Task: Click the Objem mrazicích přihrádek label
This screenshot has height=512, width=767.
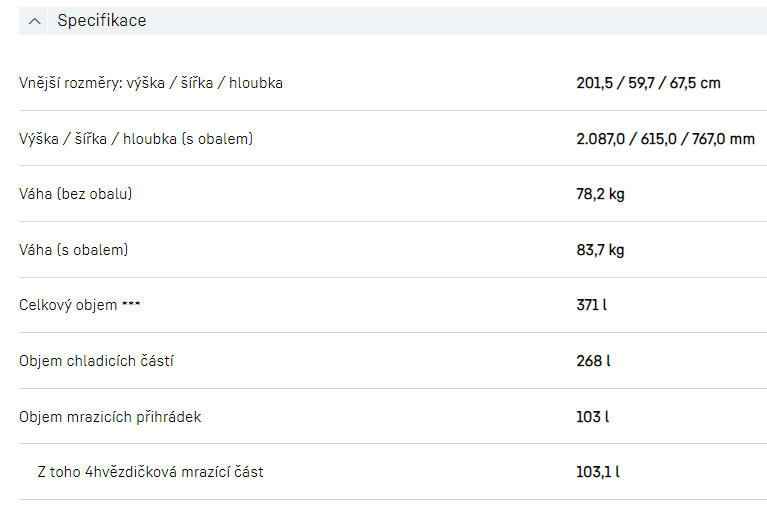Action: pos(110,417)
